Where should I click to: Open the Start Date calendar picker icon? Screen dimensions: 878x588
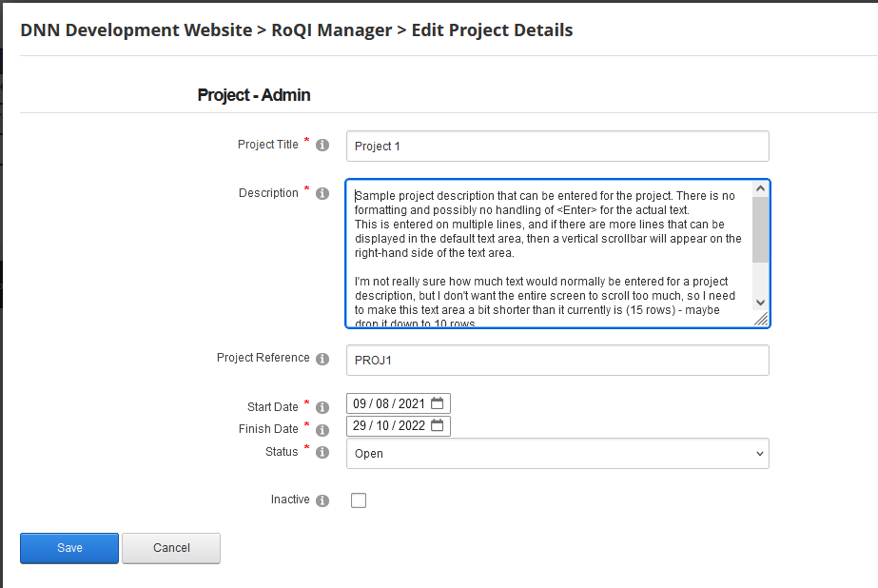click(437, 402)
